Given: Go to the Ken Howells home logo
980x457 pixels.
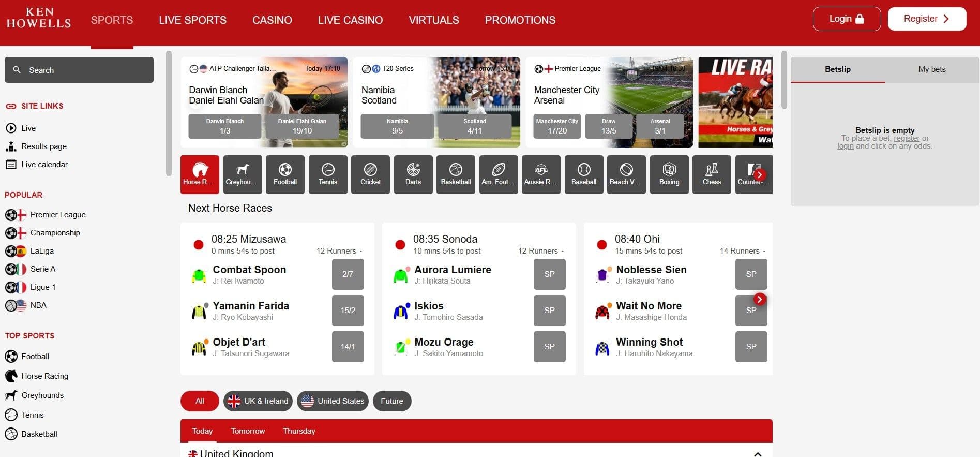Looking at the screenshot, I should tap(39, 18).
